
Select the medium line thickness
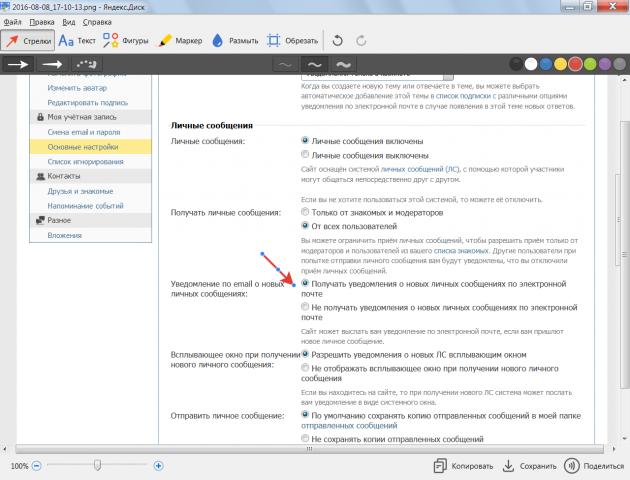click(314, 64)
